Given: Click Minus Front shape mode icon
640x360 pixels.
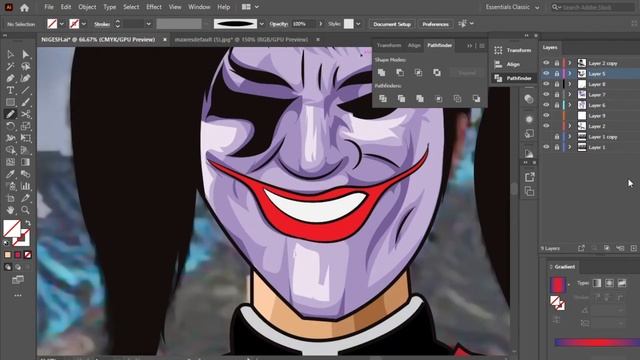Looking at the screenshot, I should pyautogui.click(x=400, y=73).
